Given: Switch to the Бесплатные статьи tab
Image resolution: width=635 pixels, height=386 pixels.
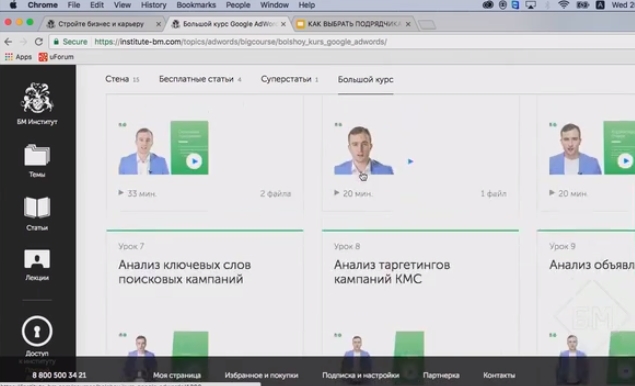Looking at the screenshot, I should click(196, 79).
